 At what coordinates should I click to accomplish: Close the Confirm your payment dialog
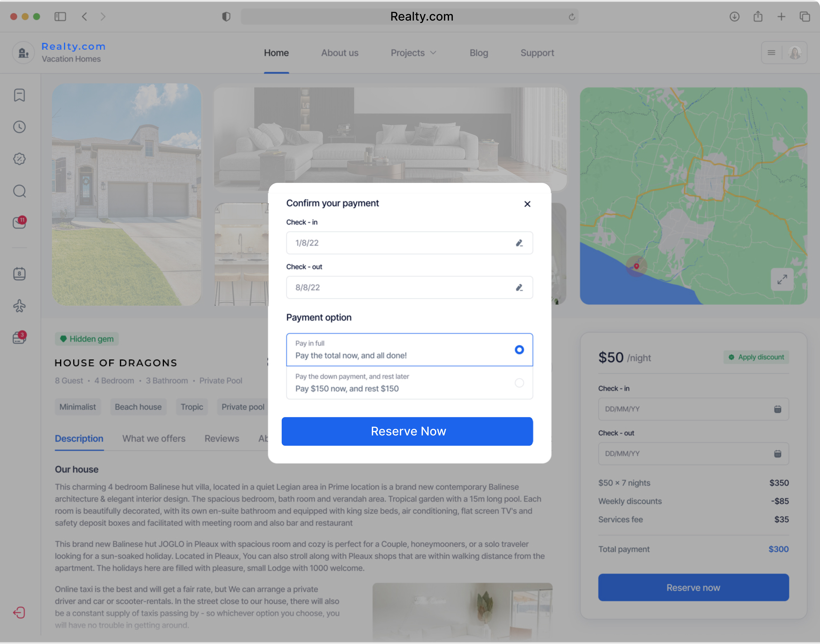[527, 204]
